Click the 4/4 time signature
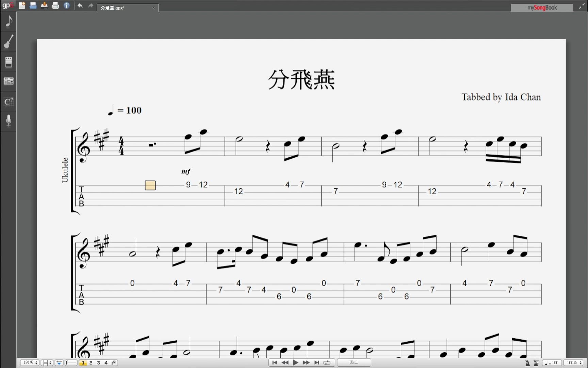 [121, 146]
